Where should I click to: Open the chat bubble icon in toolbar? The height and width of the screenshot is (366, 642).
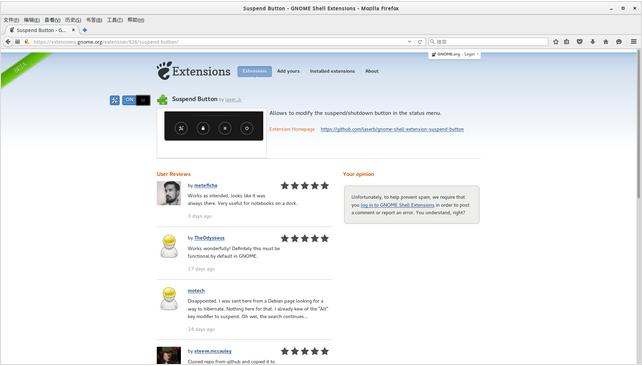click(x=619, y=42)
